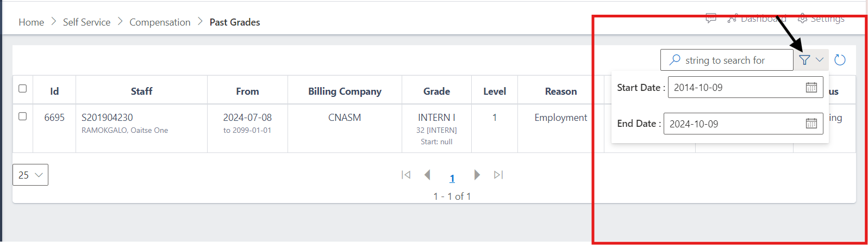
Task: Click the '1 - 1 of 1' record count
Action: click(452, 197)
